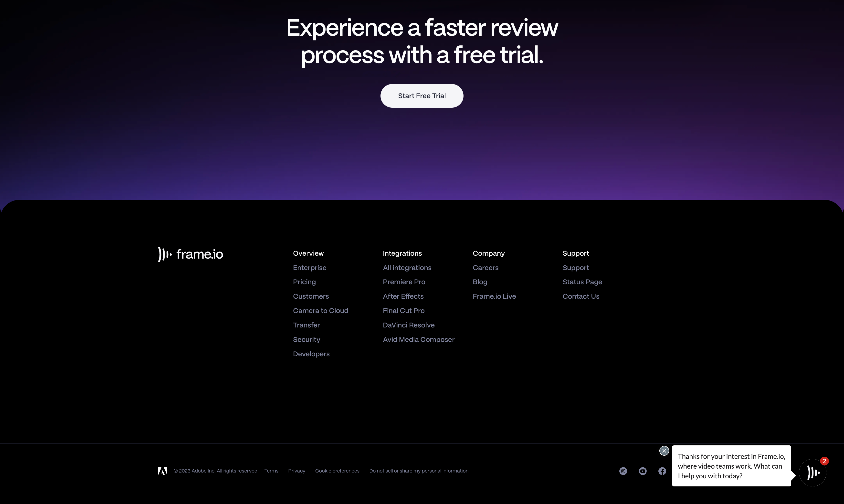
Task: Select Avid Media Composer link
Action: coord(418,340)
